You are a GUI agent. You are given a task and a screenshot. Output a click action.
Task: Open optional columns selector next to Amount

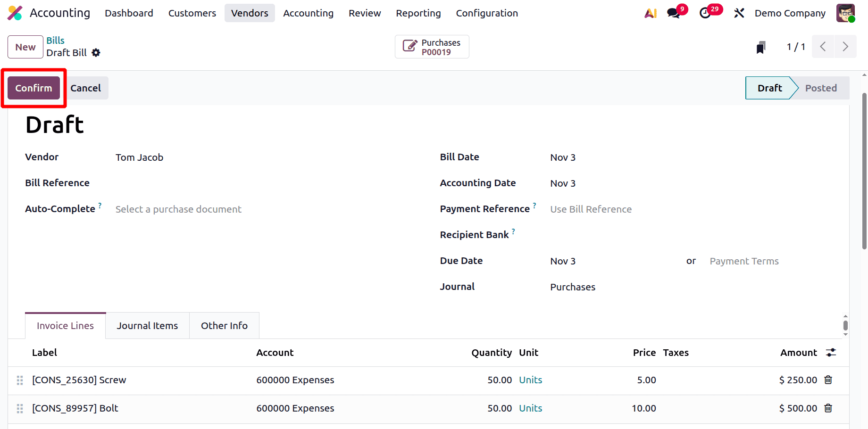pyautogui.click(x=831, y=352)
